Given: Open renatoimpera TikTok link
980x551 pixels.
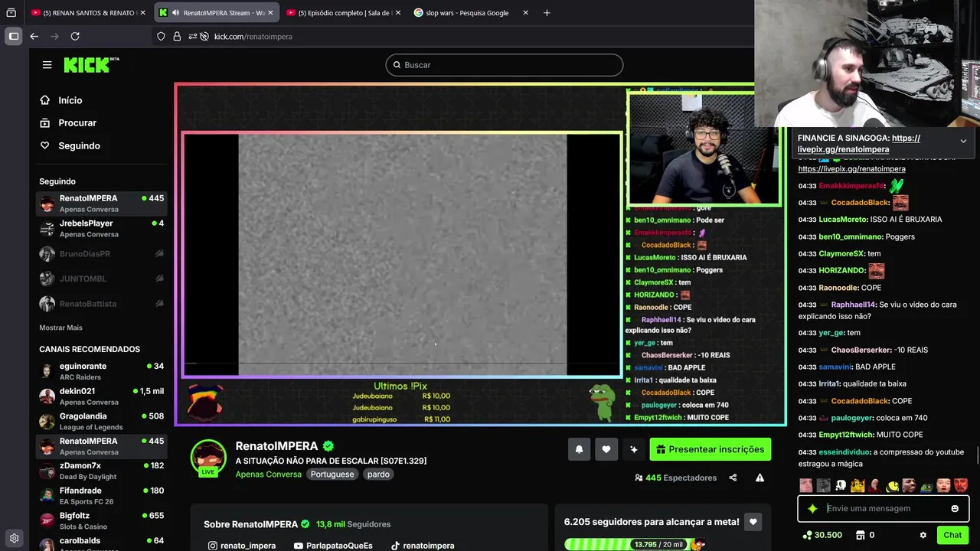Looking at the screenshot, I should tap(422, 546).
